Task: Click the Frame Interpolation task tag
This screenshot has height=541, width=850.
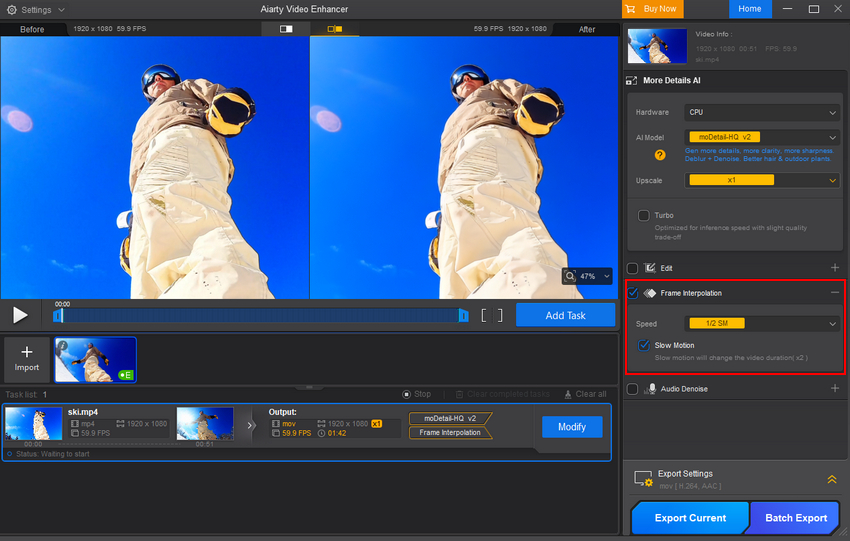Action: click(450, 433)
